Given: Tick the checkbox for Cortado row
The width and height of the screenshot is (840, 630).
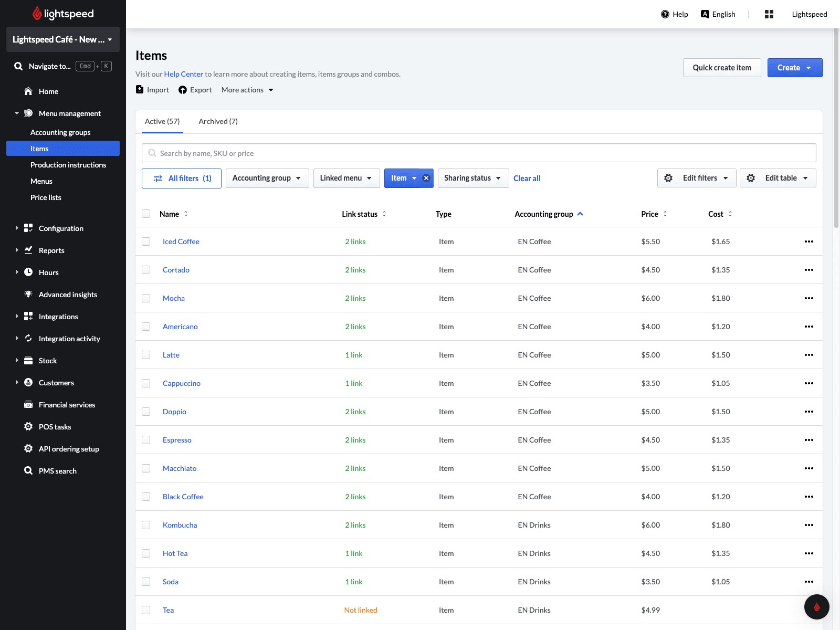Looking at the screenshot, I should click(x=146, y=270).
